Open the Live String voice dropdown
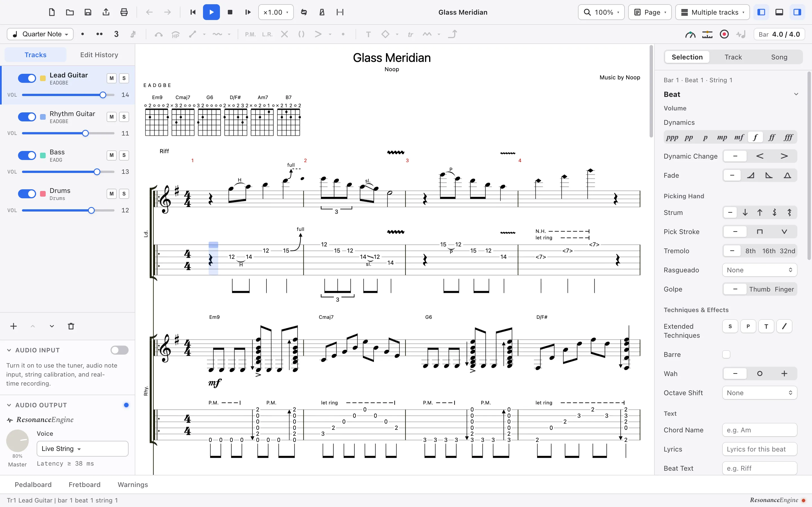The width and height of the screenshot is (812, 507). coord(83,449)
